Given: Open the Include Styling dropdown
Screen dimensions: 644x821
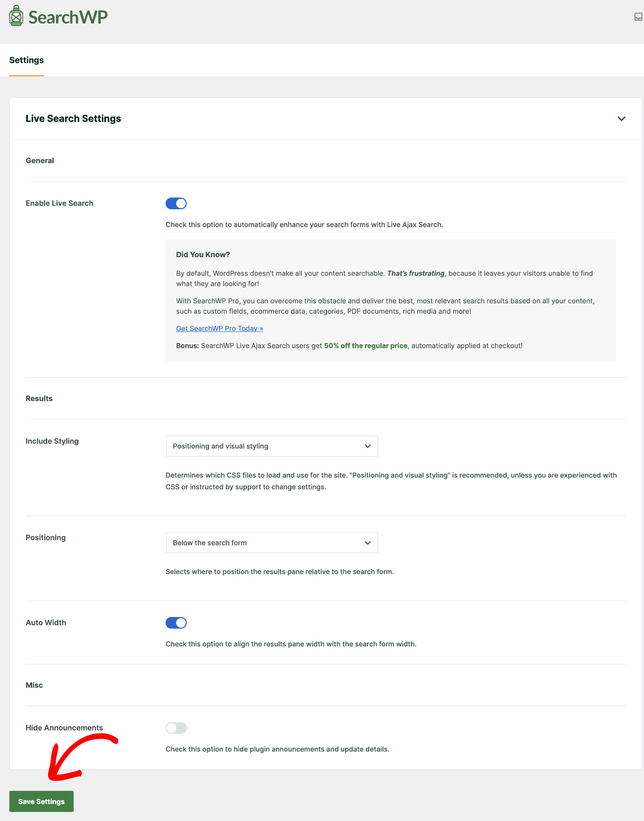Looking at the screenshot, I should [272, 446].
